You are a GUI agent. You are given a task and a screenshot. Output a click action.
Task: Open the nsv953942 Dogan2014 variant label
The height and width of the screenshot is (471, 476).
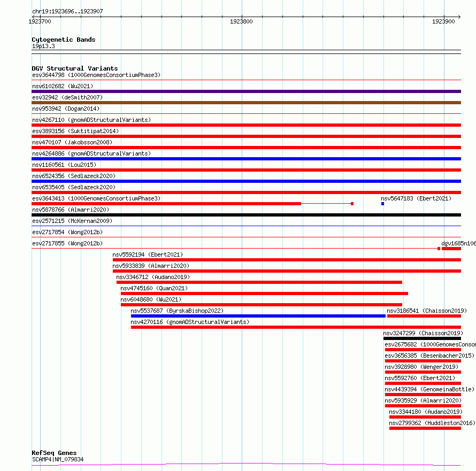66,109
